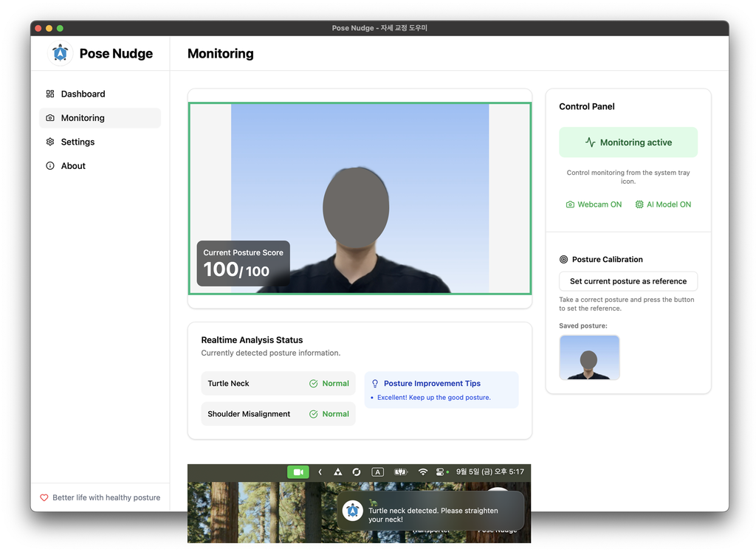Click the heart icon in sidebar footer

click(44, 497)
